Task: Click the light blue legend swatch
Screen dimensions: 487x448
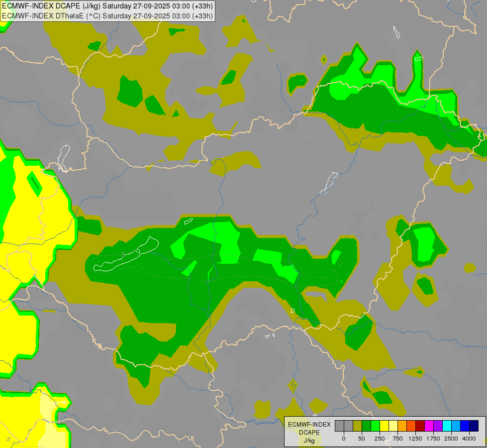Action: point(456,426)
